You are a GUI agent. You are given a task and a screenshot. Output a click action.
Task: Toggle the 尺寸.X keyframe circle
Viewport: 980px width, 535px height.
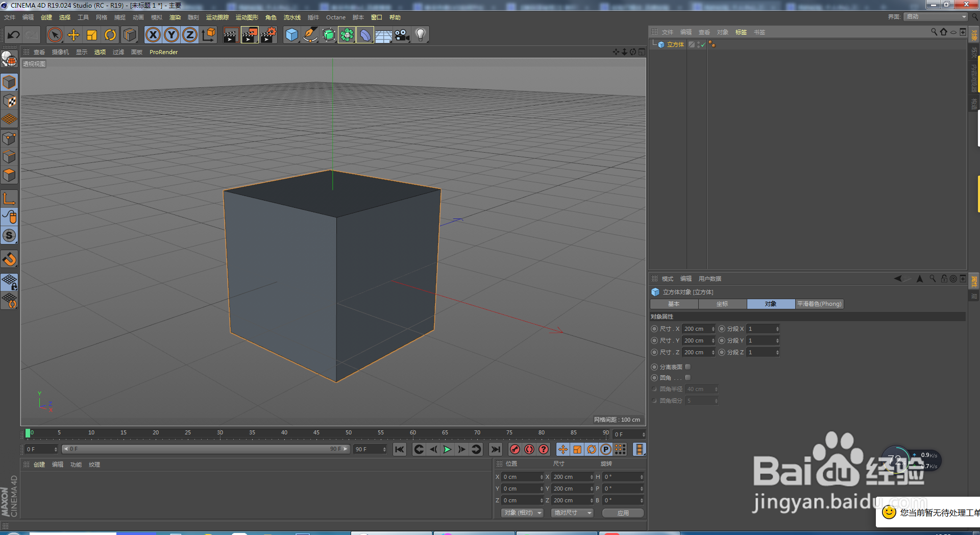(x=654, y=329)
